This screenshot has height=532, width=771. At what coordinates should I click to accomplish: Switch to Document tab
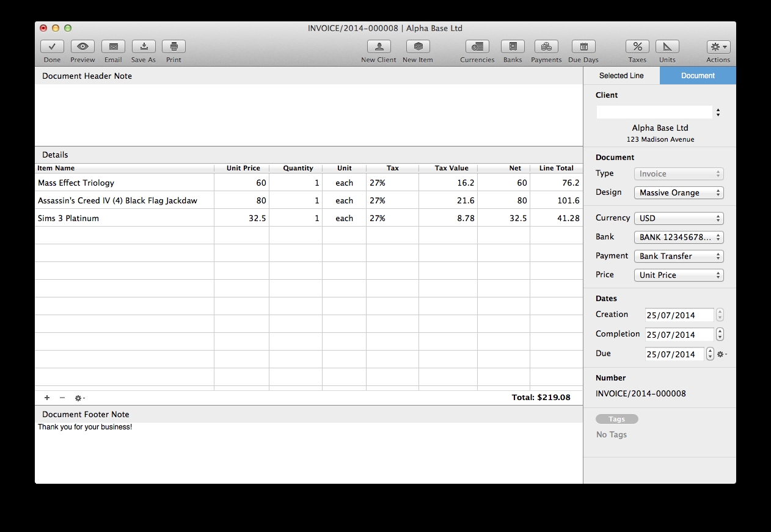pyautogui.click(x=698, y=76)
